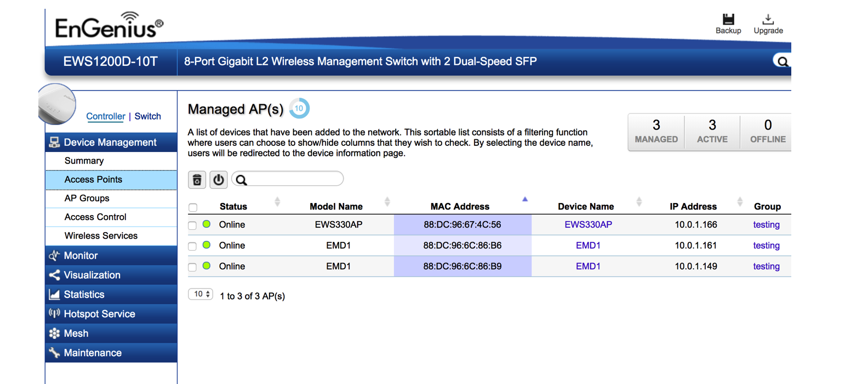Toggle the Model Name column sort arrows

[387, 202]
